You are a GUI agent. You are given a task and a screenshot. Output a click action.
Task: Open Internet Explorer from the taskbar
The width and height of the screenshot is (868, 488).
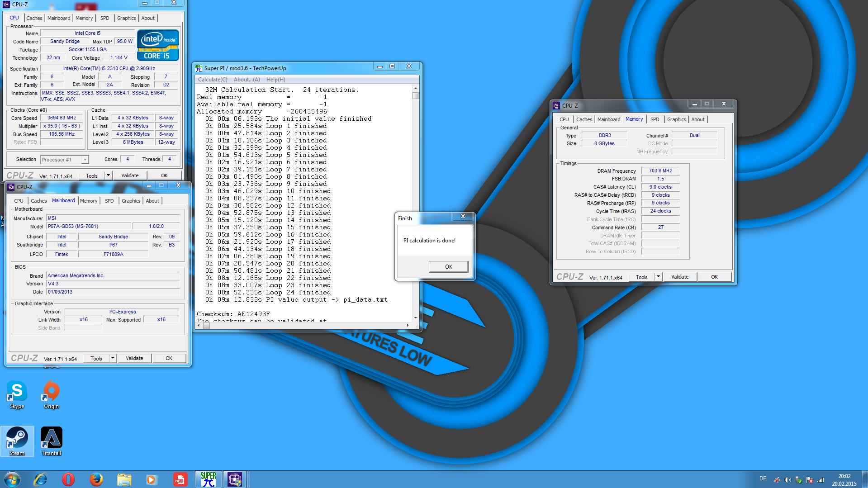coord(41,479)
